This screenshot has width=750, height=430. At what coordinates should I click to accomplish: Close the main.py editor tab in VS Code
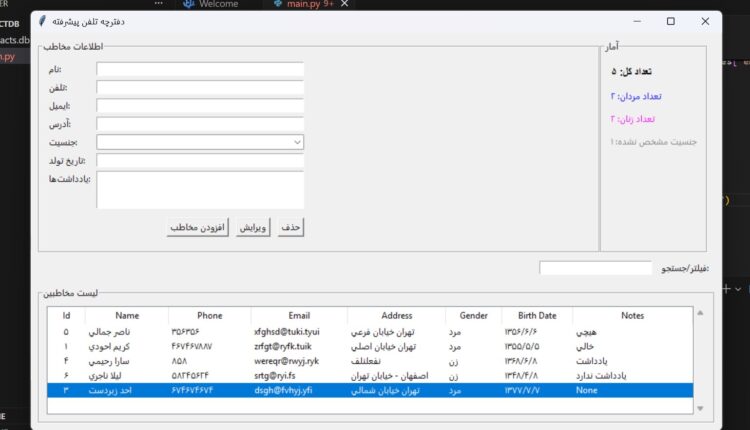(x=344, y=4)
